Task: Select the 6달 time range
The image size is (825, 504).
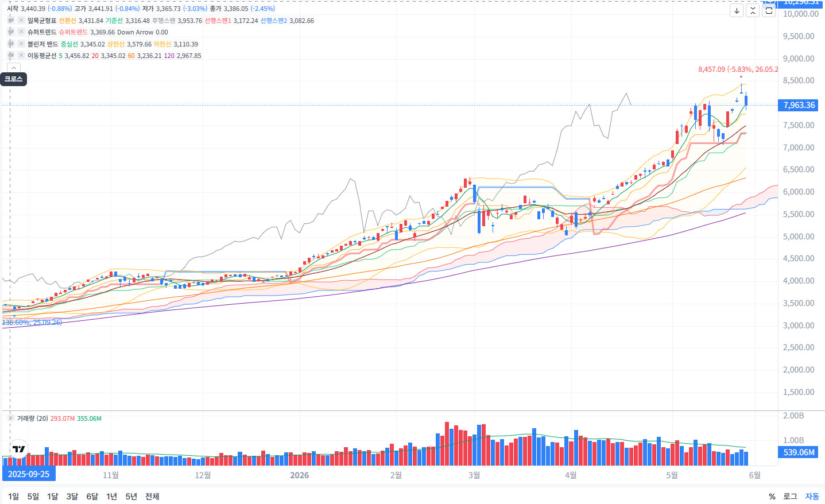Action: 92,497
